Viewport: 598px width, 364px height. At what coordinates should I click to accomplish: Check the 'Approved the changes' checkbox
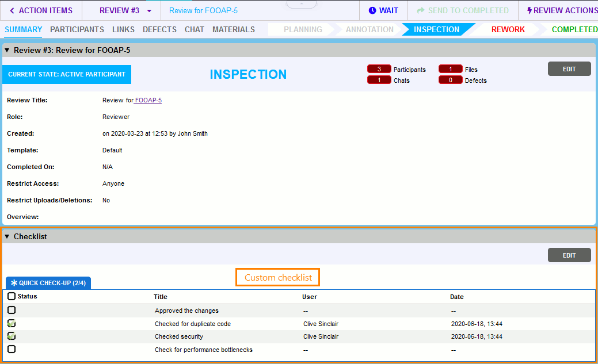pyautogui.click(x=12, y=310)
